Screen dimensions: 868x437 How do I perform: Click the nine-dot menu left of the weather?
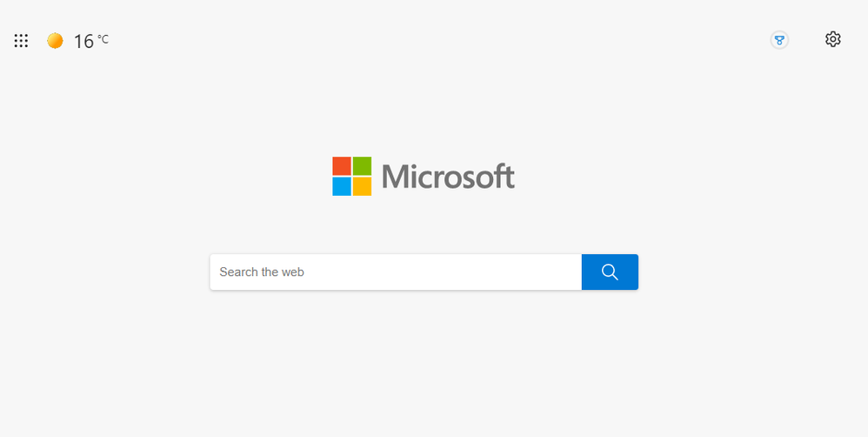[x=21, y=40]
